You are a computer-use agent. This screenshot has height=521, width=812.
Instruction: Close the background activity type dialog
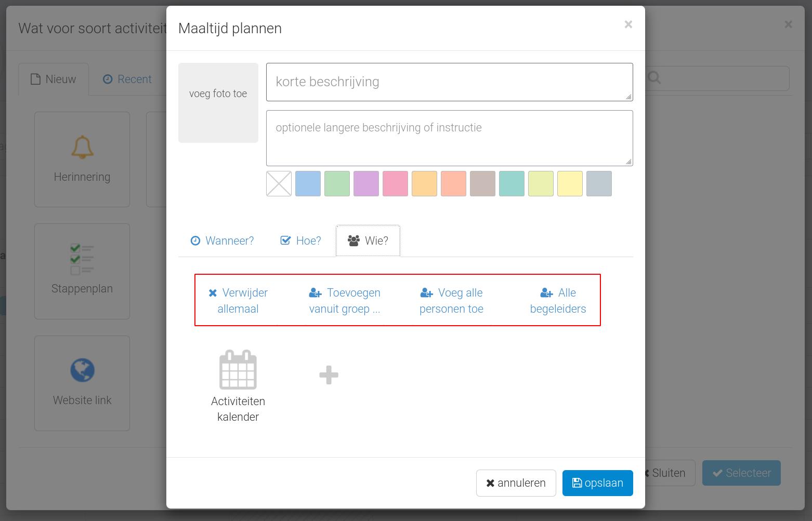[x=788, y=24]
